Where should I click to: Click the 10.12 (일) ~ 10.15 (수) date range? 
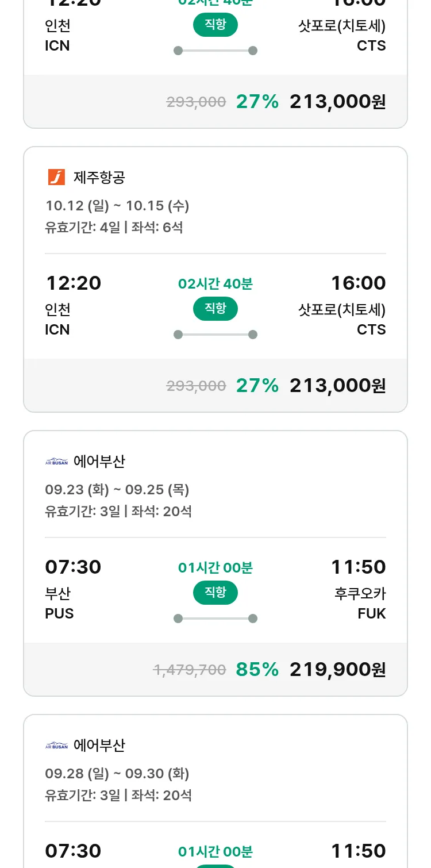[117, 205]
